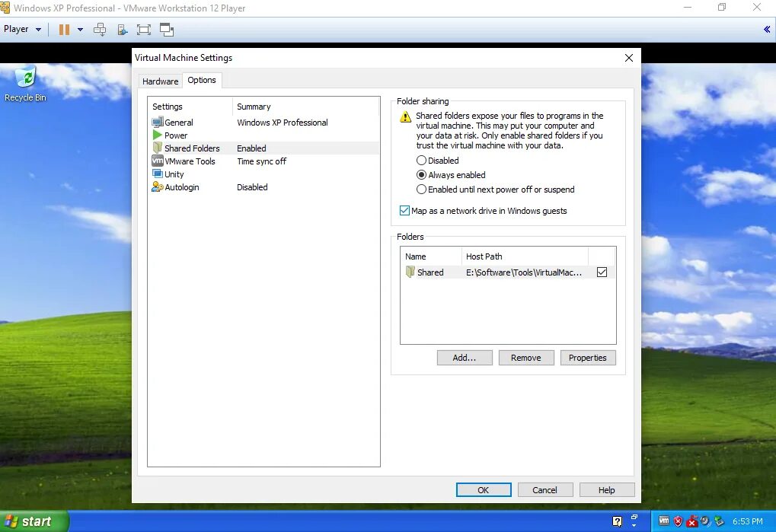The image size is (776, 532).
Task: Click the Unity mode toolbar icon
Action: [x=167, y=30]
